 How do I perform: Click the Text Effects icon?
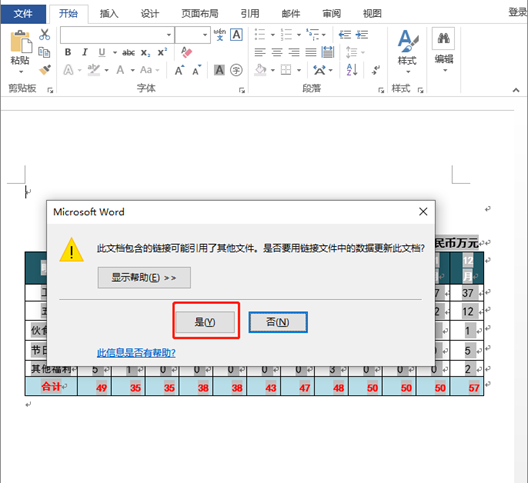(68, 70)
